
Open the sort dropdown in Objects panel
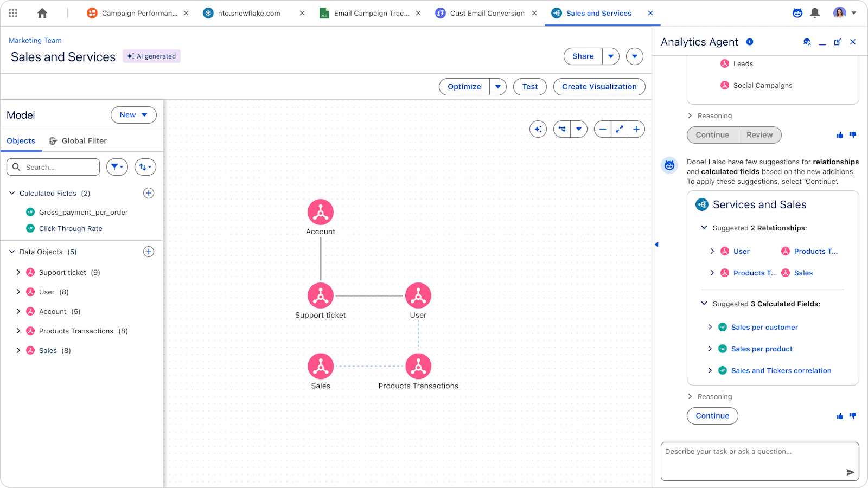pyautogui.click(x=145, y=167)
